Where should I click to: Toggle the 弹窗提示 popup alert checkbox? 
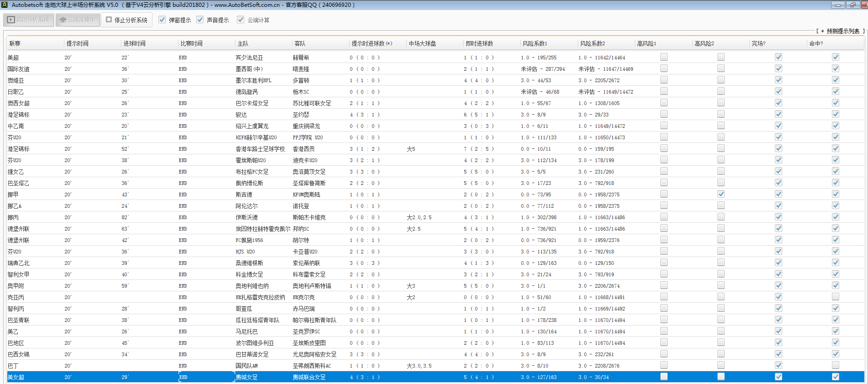click(x=162, y=20)
